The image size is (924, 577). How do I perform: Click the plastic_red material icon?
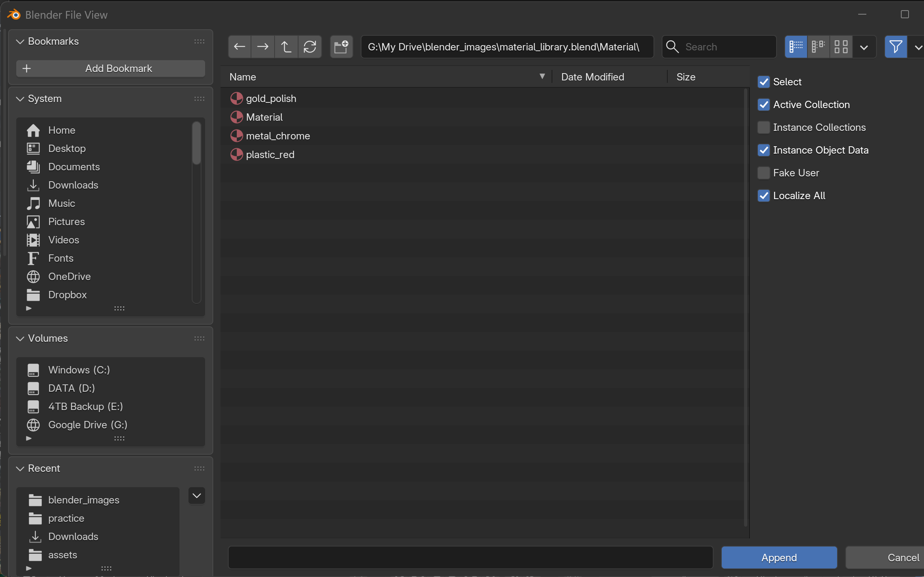click(x=236, y=154)
